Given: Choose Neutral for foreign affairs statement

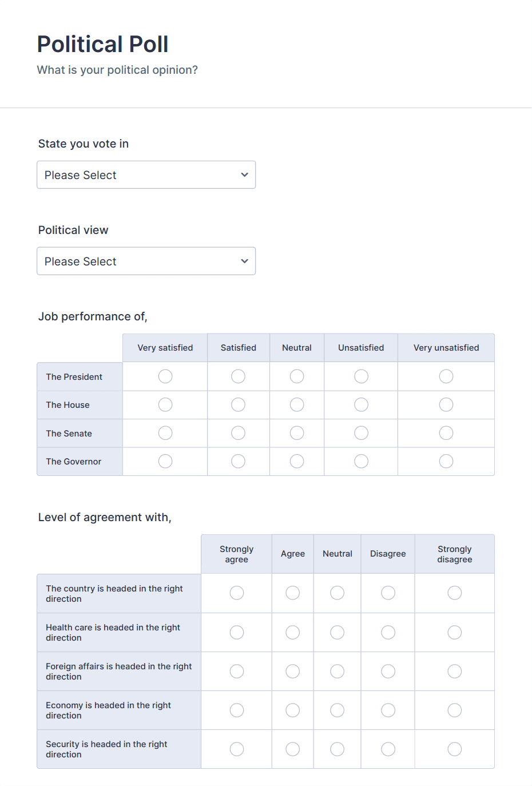Looking at the screenshot, I should click(337, 671).
